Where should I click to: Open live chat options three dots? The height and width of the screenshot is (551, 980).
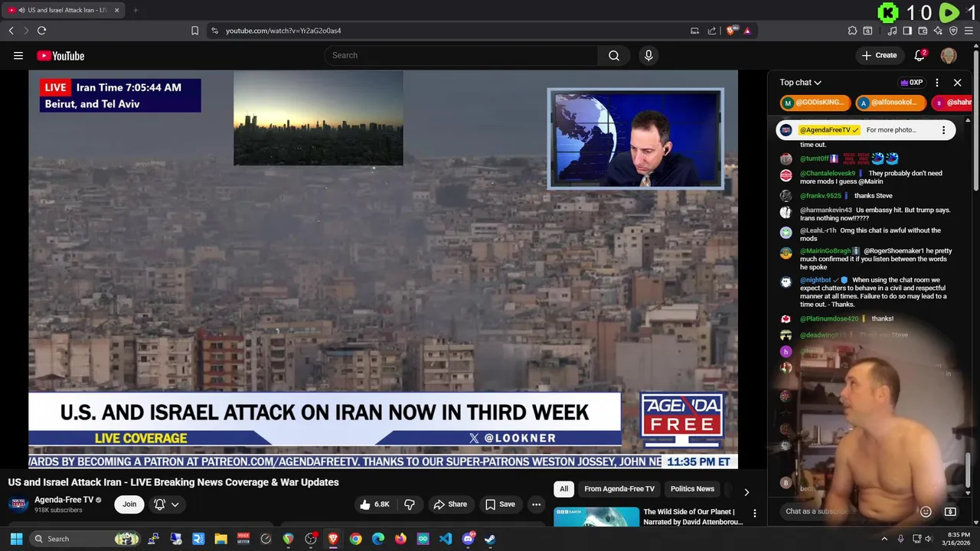937,83
